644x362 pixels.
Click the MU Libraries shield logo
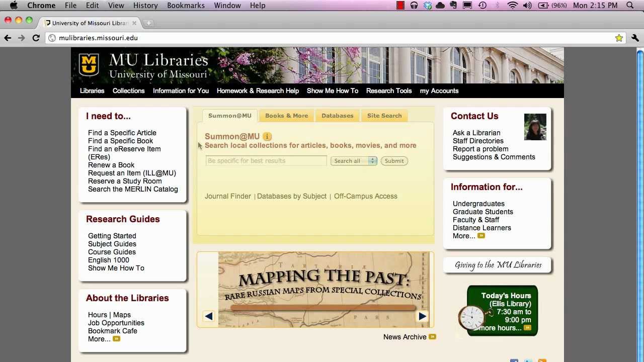click(x=89, y=64)
